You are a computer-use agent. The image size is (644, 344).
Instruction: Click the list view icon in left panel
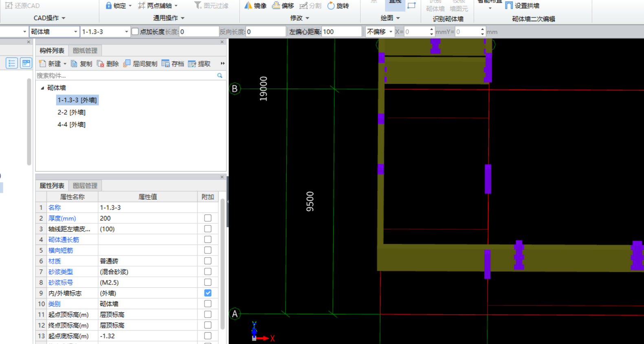(x=11, y=63)
